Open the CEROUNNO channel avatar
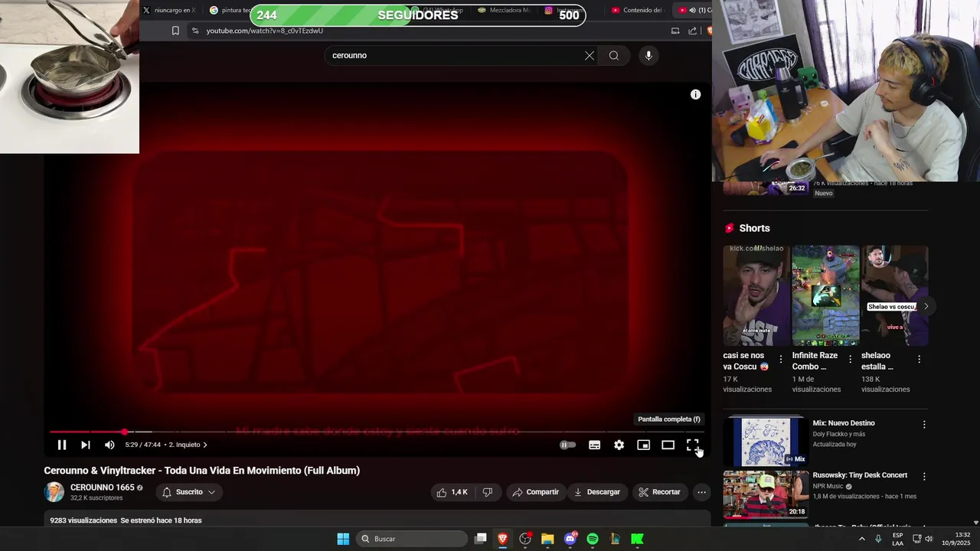 tap(54, 492)
